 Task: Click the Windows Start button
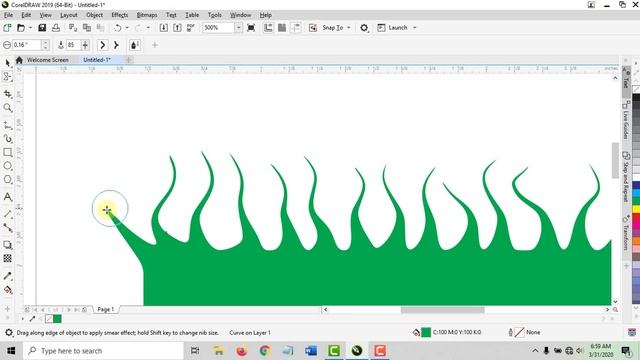pyautogui.click(x=11, y=351)
